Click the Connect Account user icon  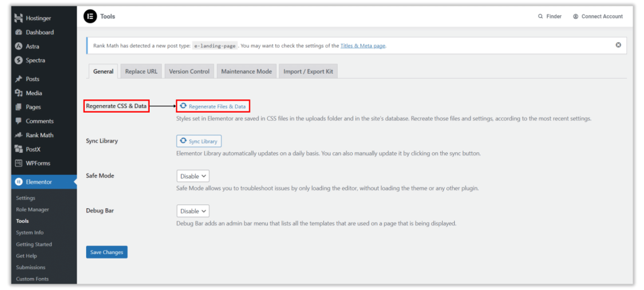pyautogui.click(x=575, y=16)
